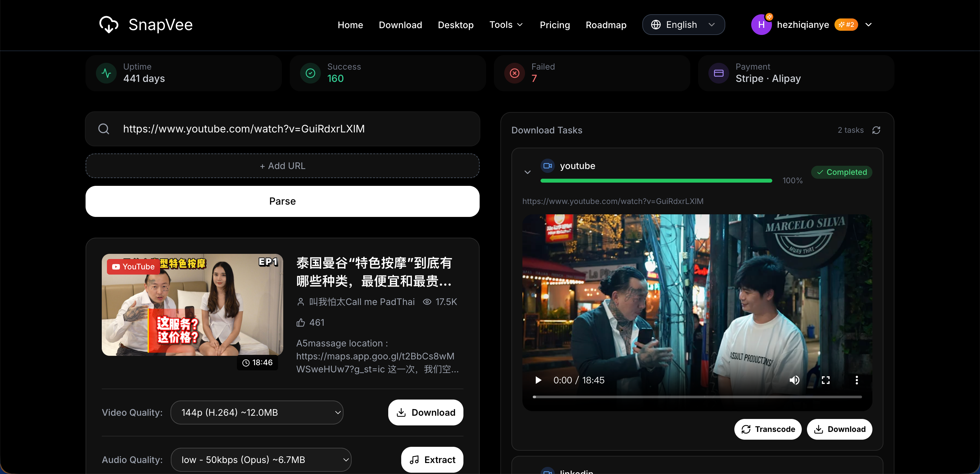Screen dimensions: 980x474
Task: Click the Failed status icon
Action: 514,73
